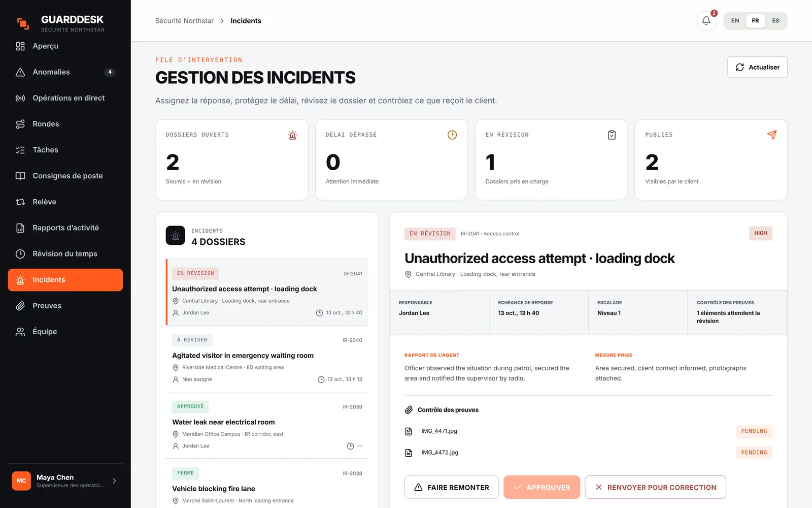Click the GuardDesk logo icon
This screenshot has height=508, width=812.
(x=23, y=23)
